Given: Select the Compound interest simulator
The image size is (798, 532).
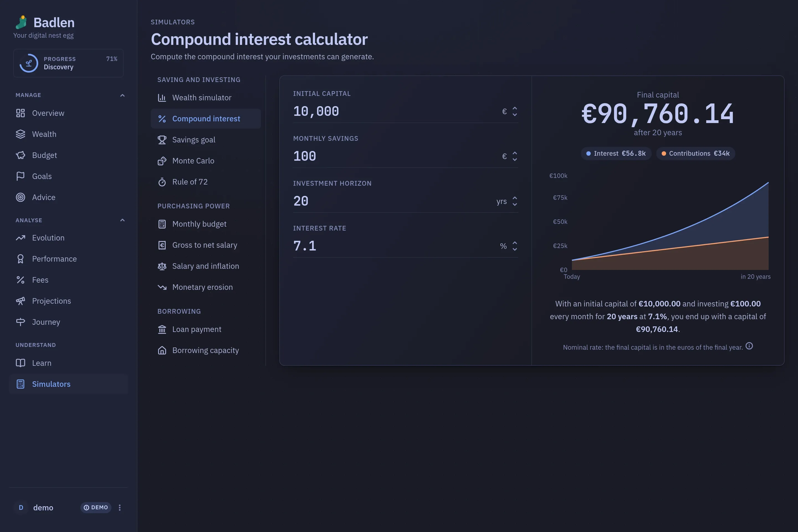Looking at the screenshot, I should (206, 119).
